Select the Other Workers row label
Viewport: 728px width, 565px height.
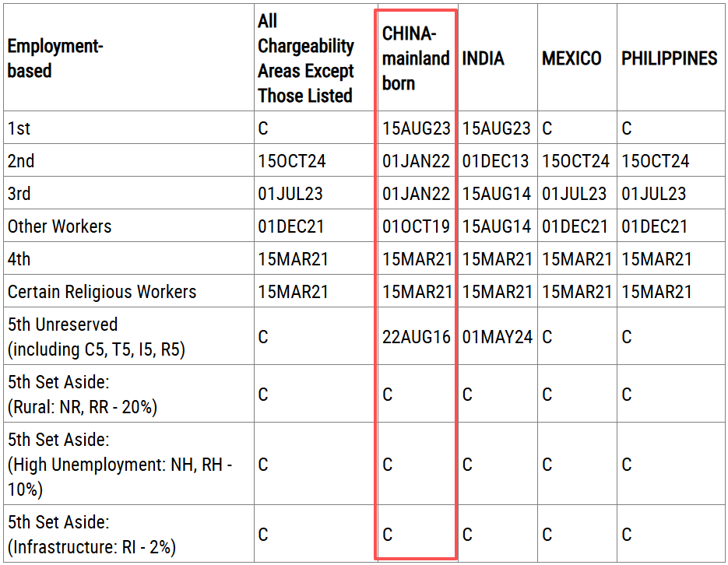pyautogui.click(x=59, y=226)
